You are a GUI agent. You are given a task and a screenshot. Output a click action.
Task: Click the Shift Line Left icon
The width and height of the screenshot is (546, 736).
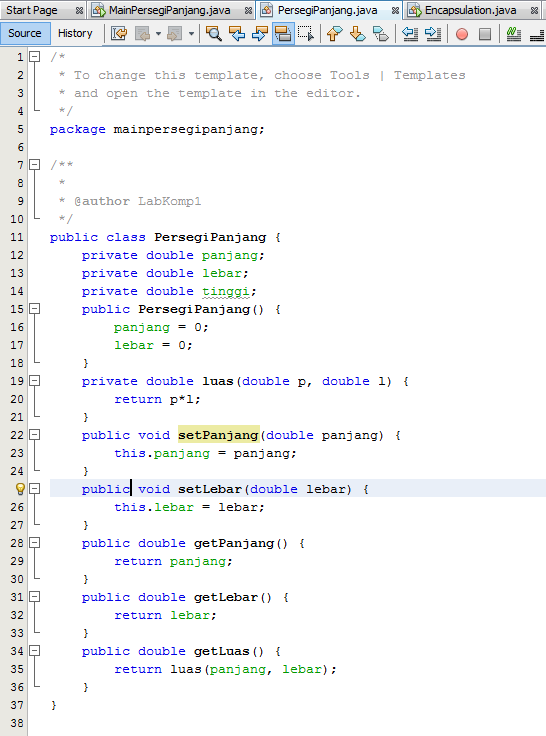[410, 33]
